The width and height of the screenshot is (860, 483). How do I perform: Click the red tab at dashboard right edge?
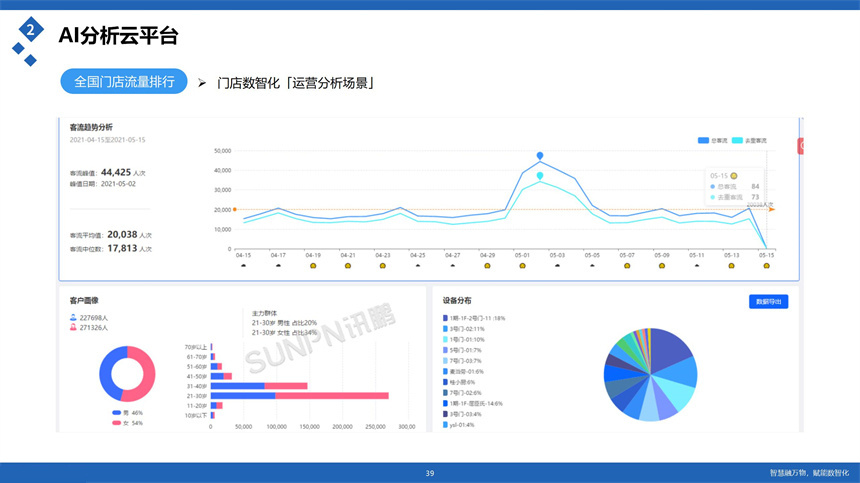point(800,146)
